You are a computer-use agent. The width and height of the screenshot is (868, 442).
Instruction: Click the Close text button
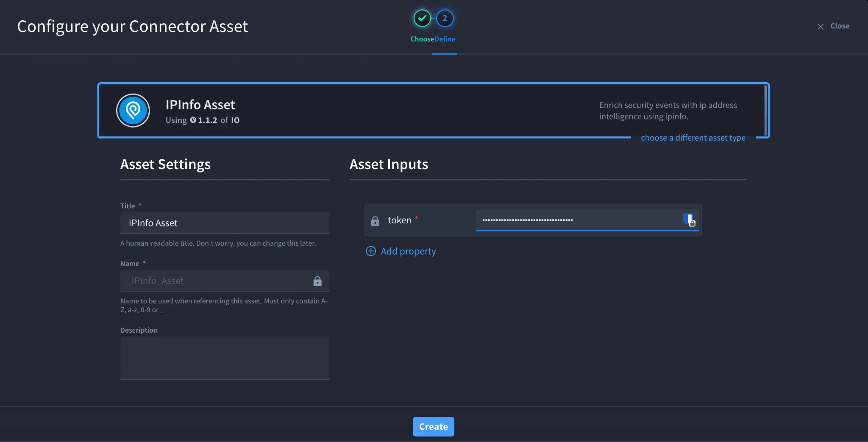click(840, 26)
